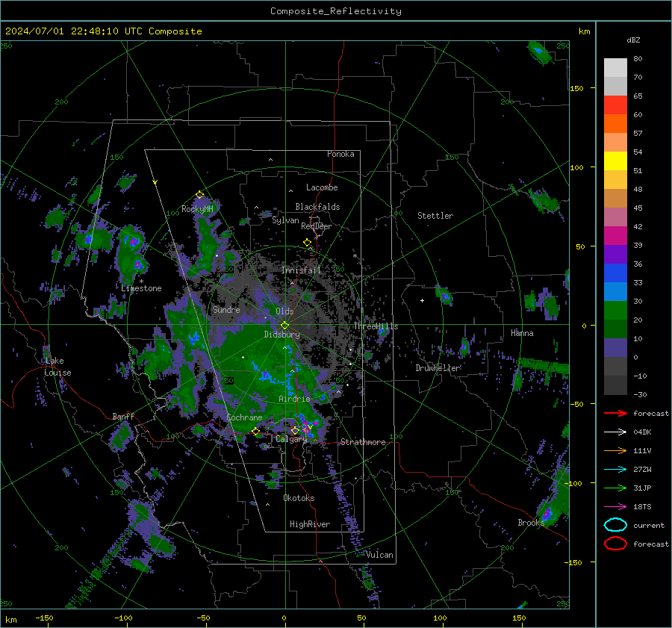
Task: Click the cyan current ellipse symbol
Action: 615,525
